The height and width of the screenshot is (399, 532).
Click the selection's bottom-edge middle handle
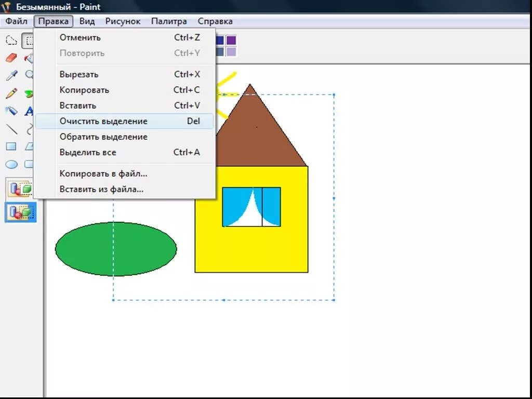point(223,300)
